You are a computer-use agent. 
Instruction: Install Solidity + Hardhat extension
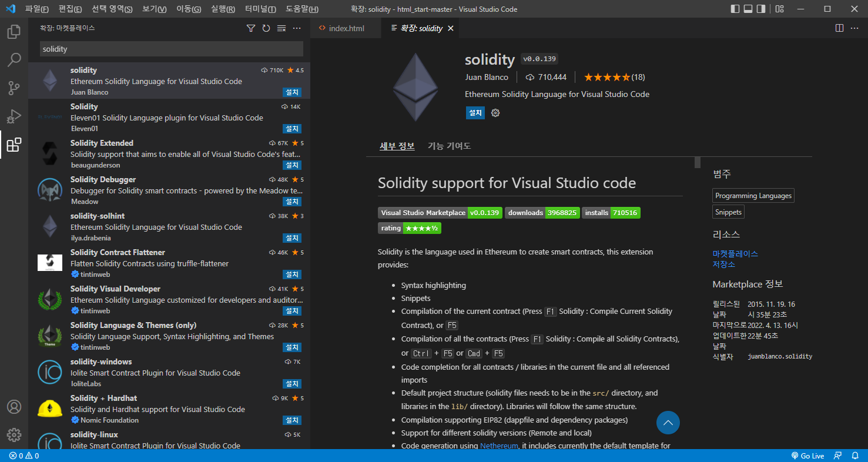292,420
